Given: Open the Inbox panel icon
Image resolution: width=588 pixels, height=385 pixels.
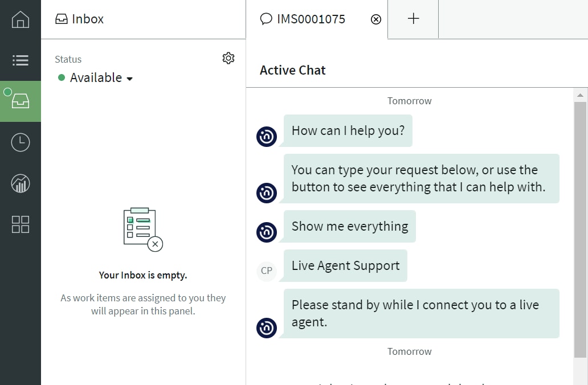Looking at the screenshot, I should (x=21, y=101).
